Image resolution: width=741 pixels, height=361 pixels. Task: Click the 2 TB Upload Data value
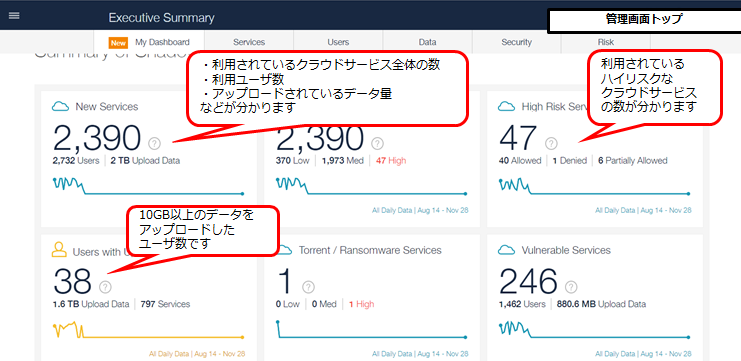tap(145, 161)
